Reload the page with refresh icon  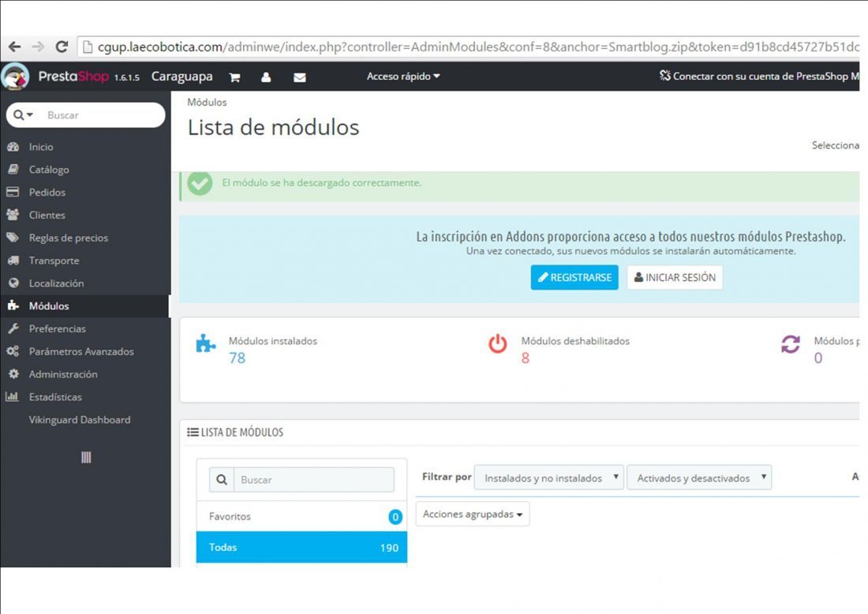tap(62, 47)
